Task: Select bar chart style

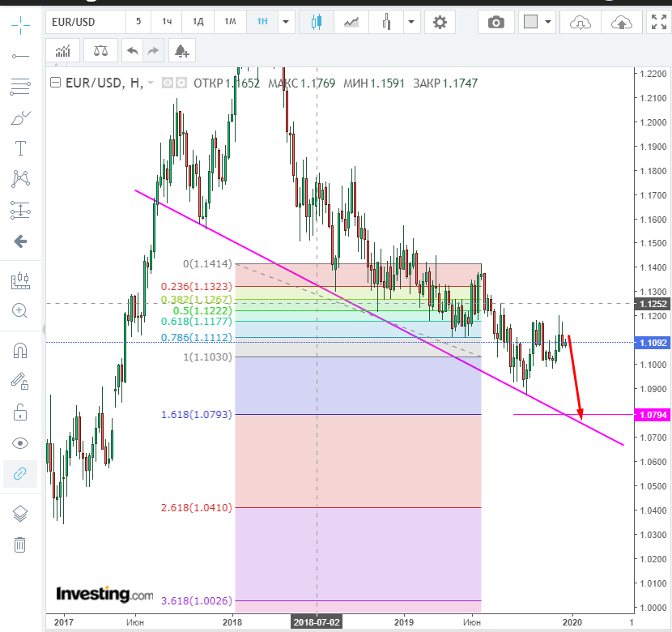Action: [x=386, y=22]
